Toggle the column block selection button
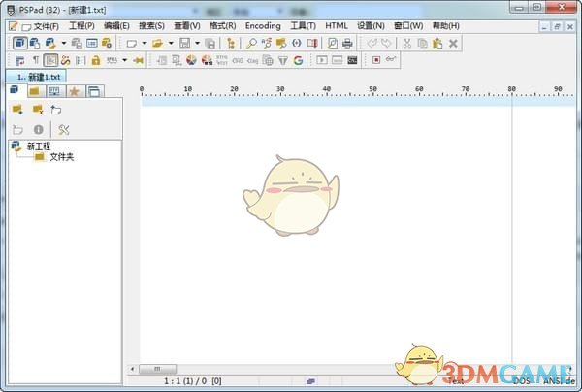Image resolution: width=582 pixels, height=392 pixels. [x=81, y=60]
